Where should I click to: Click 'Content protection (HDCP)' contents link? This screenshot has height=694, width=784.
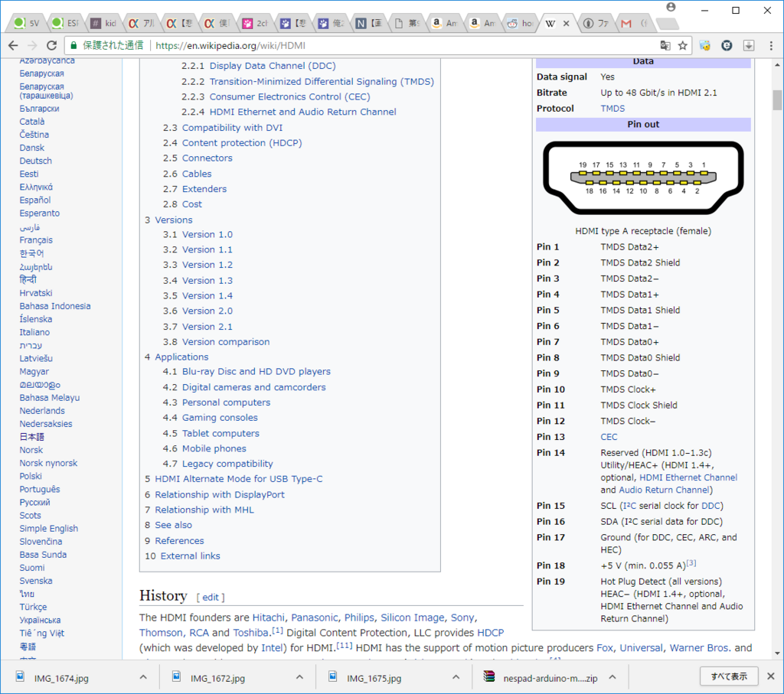click(242, 143)
